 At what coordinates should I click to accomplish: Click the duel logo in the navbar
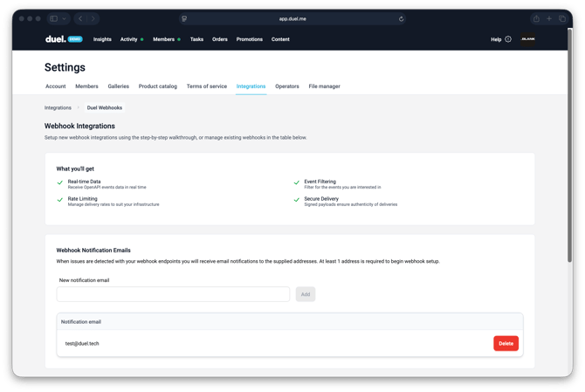56,39
